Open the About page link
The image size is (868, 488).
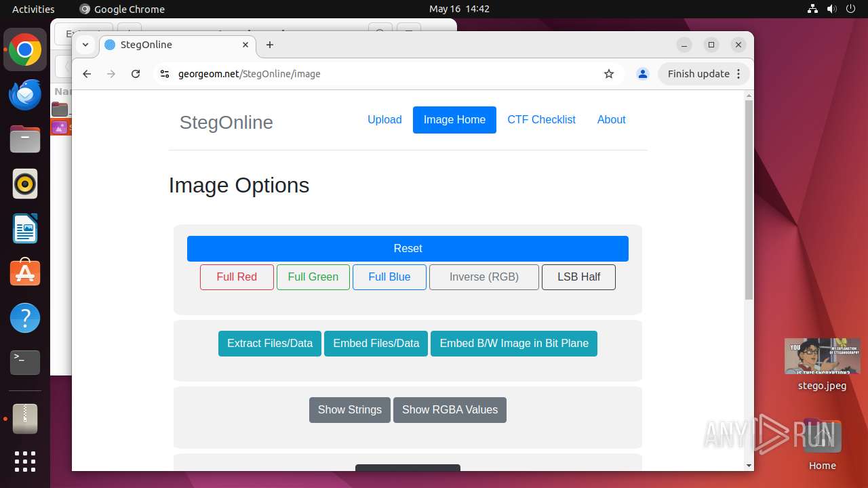coord(611,120)
